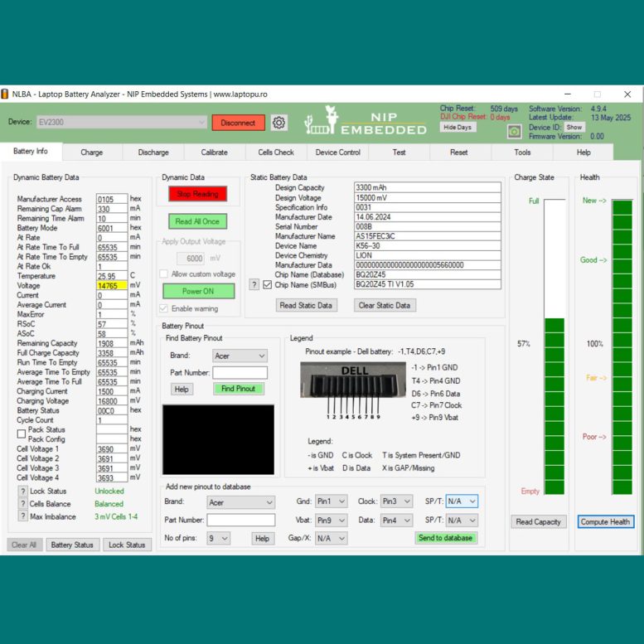Click Clear Static Data
Viewport: 644px width, 644px height.
[x=385, y=305]
